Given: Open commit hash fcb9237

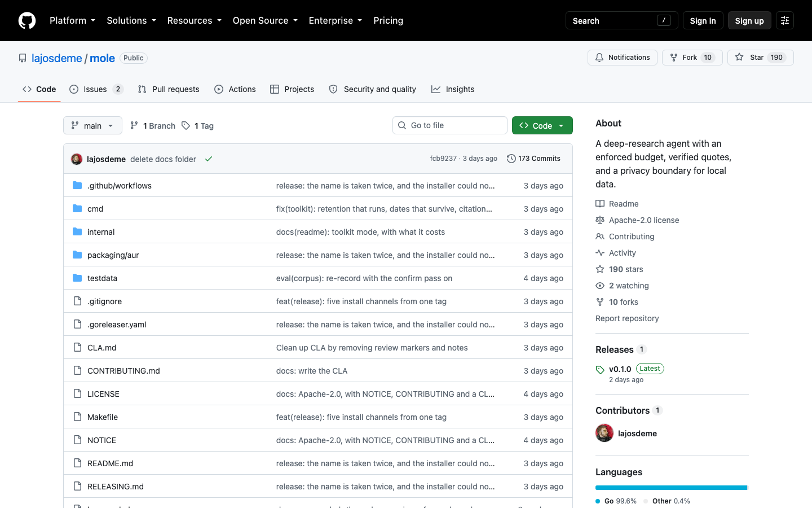Looking at the screenshot, I should point(443,159).
